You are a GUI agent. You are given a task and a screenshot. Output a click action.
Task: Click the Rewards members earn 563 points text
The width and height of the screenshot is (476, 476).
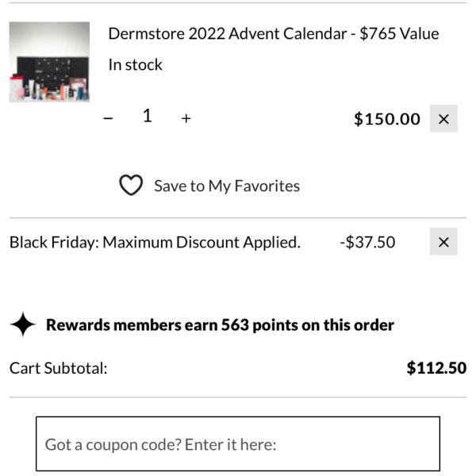coord(220,325)
